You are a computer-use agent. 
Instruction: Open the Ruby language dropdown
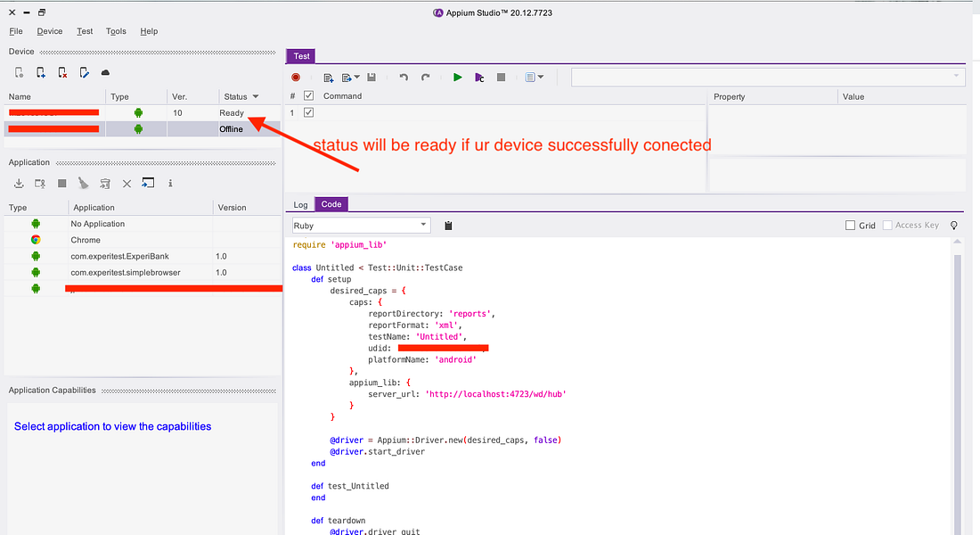(425, 224)
